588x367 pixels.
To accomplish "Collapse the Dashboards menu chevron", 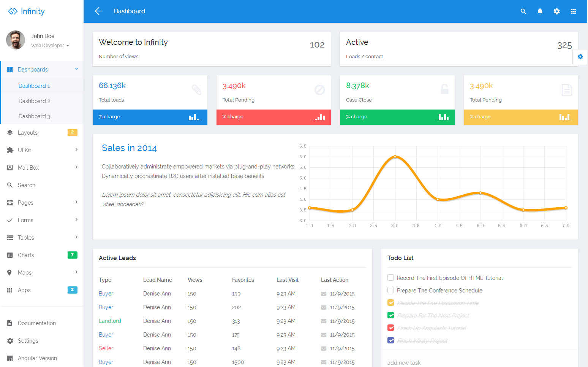I will click(76, 69).
